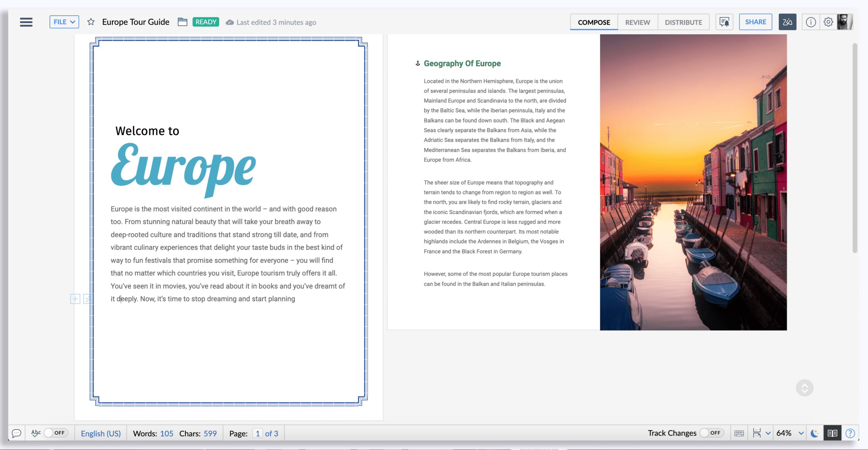This screenshot has width=868, height=450.
Task: Toggle Track Changes switch
Action: (x=711, y=433)
